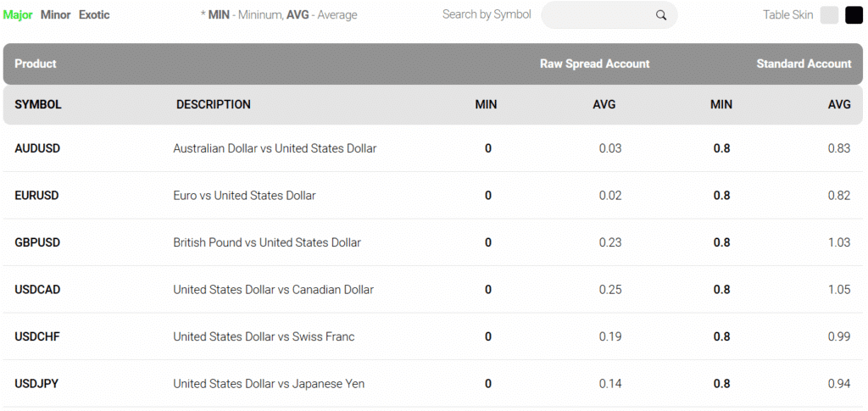
Task: Focus the Search by Symbol input field
Action: click(x=609, y=15)
